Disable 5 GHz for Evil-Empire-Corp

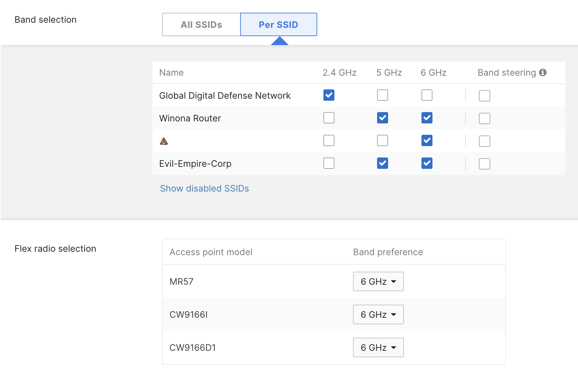pyautogui.click(x=382, y=163)
